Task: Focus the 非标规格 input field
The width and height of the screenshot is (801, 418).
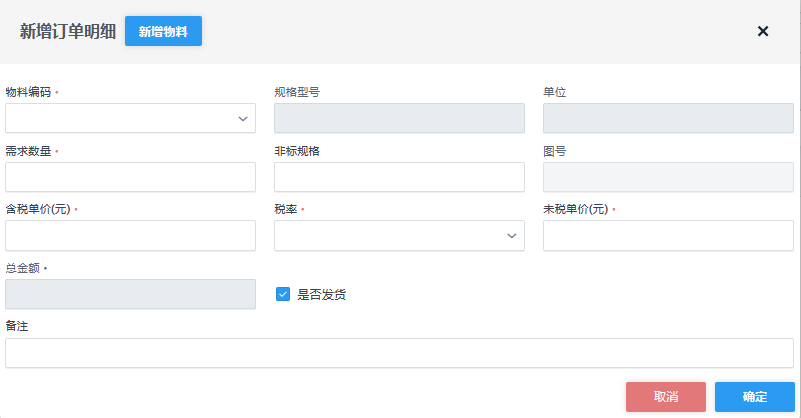Action: coord(399,177)
